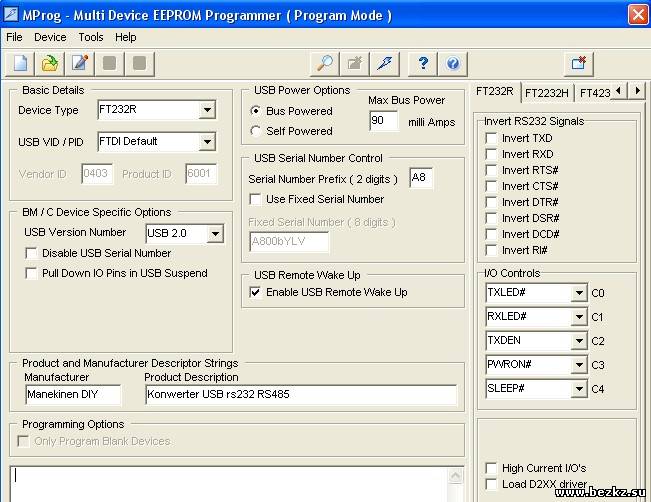
Task: Click the Edit template pencil icon
Action: (x=80, y=64)
